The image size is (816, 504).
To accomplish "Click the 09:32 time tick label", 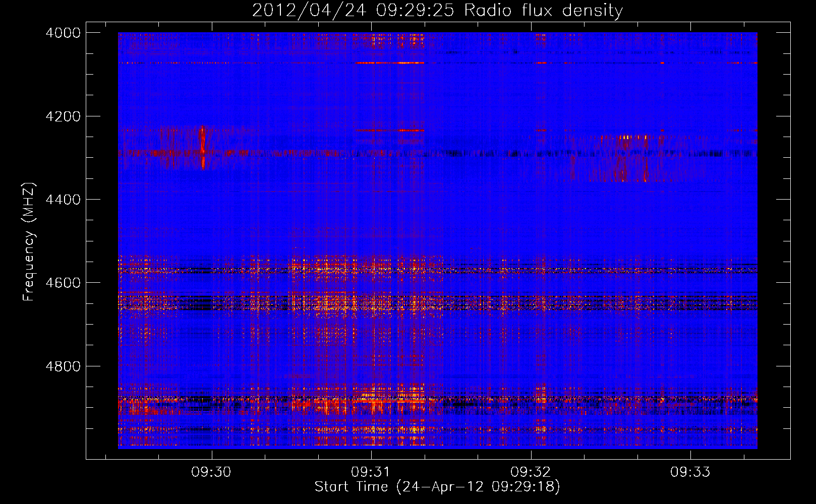I will tap(531, 472).
